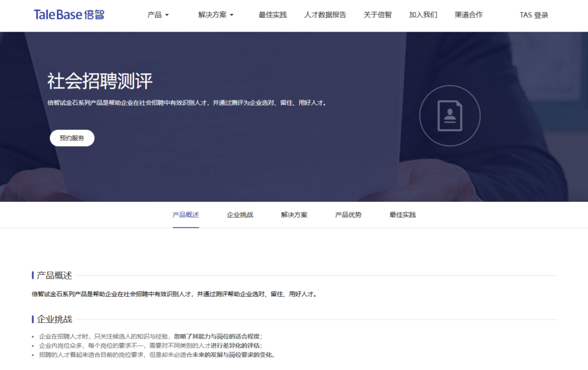Expand the 产品 menu

pyautogui.click(x=154, y=15)
